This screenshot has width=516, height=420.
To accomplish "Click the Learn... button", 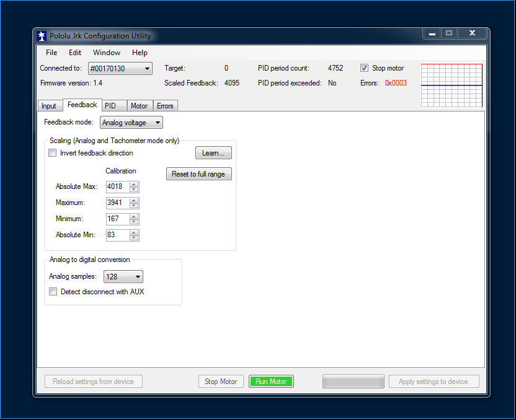I will coord(213,153).
